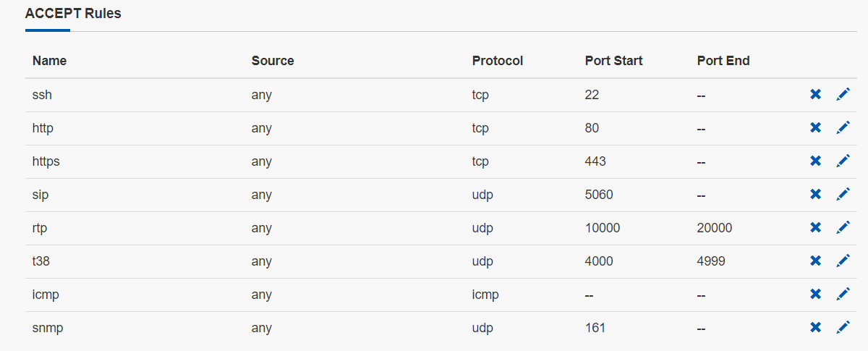868x351 pixels.
Task: Click the Name column header
Action: [49, 61]
